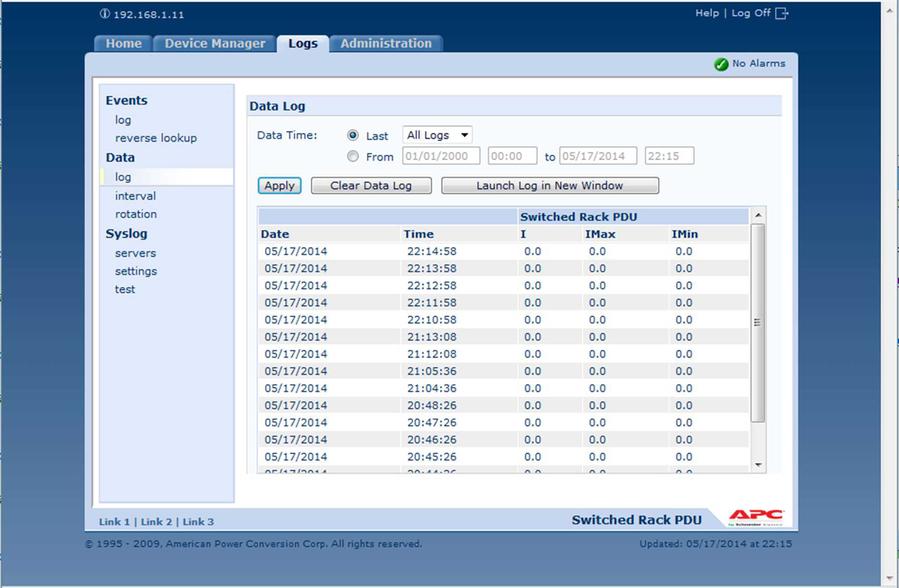The image size is (899, 588).
Task: Open reverse lookup under Events
Action: pos(155,138)
